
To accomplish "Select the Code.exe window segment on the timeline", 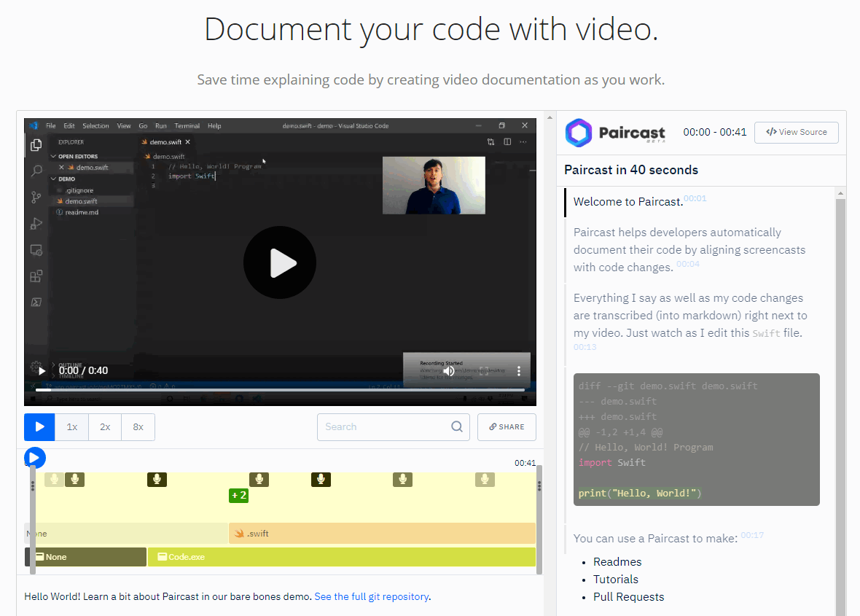I will [x=342, y=557].
